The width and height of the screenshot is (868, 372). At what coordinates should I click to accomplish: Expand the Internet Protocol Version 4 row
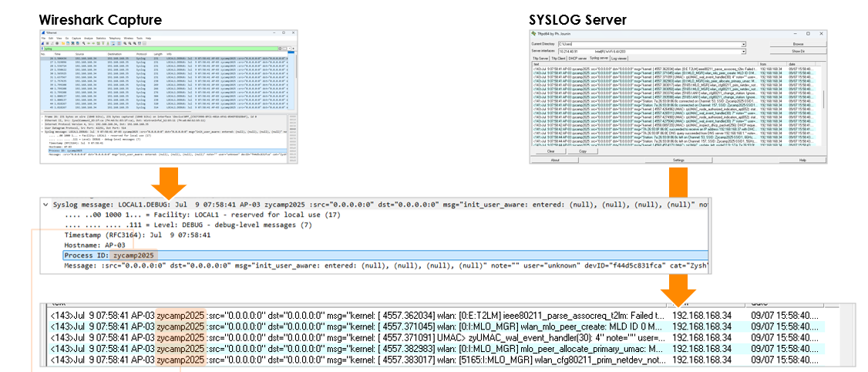click(x=42, y=124)
